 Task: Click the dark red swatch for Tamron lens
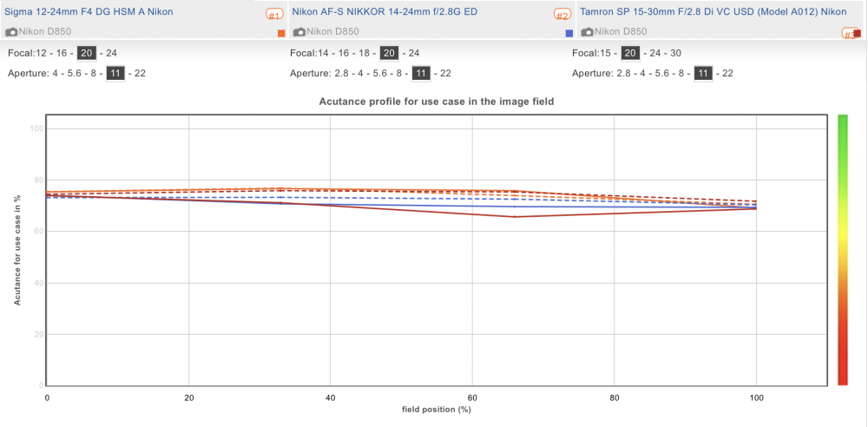tap(858, 33)
